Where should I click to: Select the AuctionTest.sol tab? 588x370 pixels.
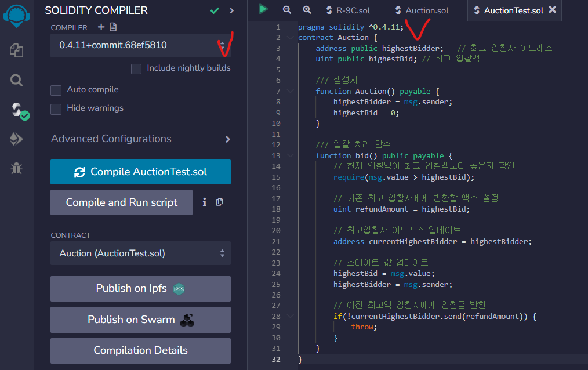coord(513,10)
